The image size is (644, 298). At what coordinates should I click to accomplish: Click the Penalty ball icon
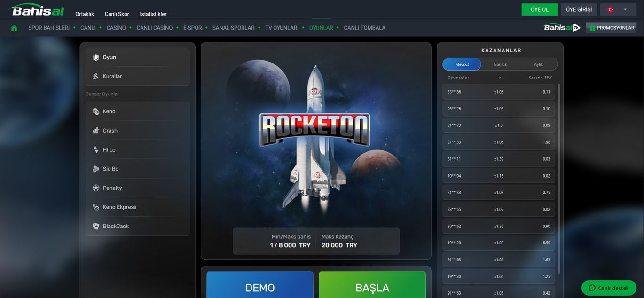coord(96,188)
